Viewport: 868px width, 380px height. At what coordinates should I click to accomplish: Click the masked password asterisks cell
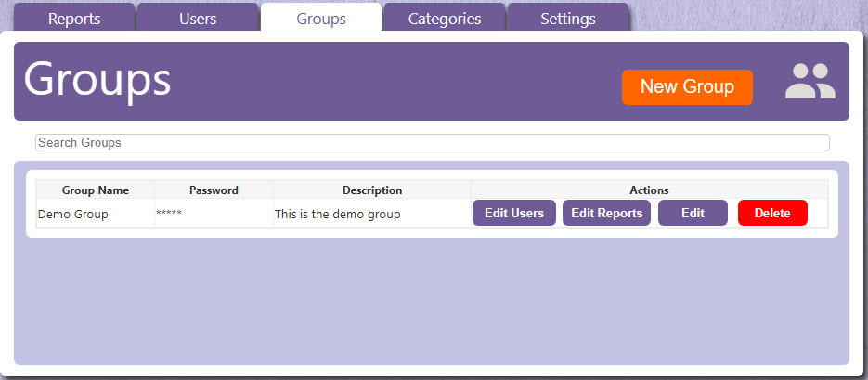pyautogui.click(x=214, y=214)
